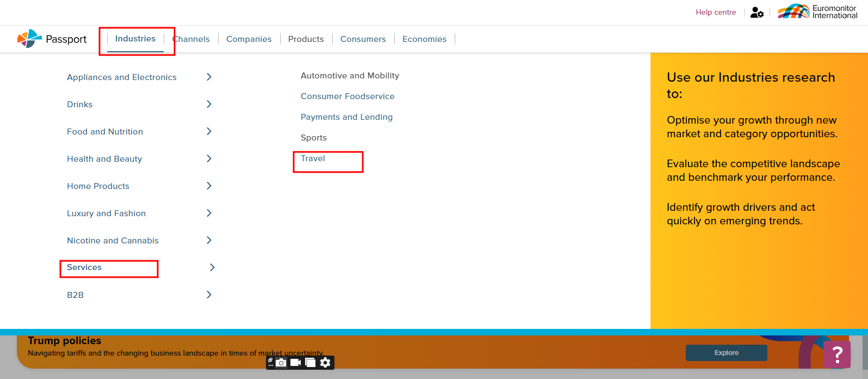Screen dimensions: 868x379
Task: Click the stacked windows capture icon
Action: pos(311,363)
